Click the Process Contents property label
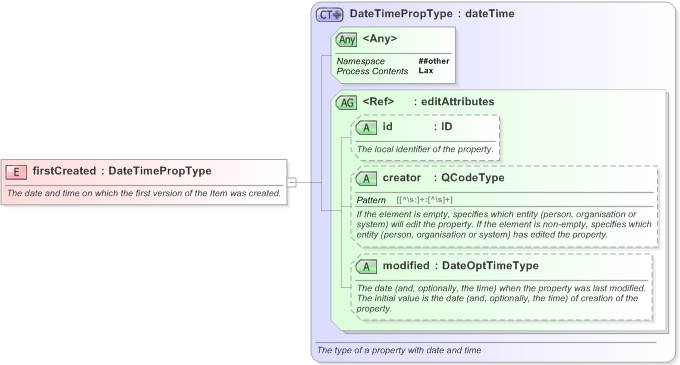The width and height of the screenshot is (680, 365). pos(373,71)
